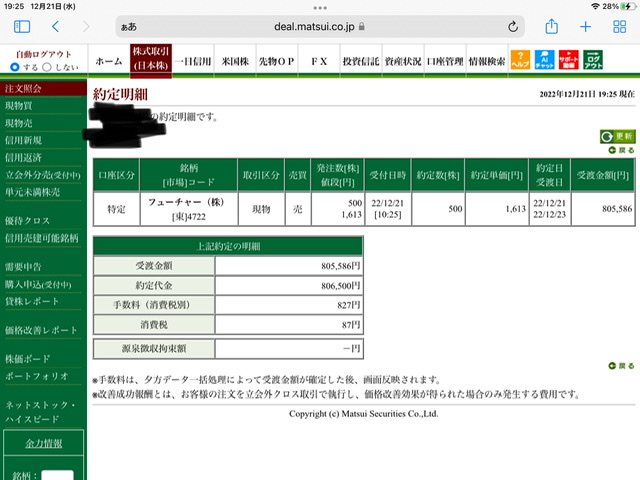Open 現物売 in the sidebar
Screen dimensions: 640x480
click(x=19, y=123)
